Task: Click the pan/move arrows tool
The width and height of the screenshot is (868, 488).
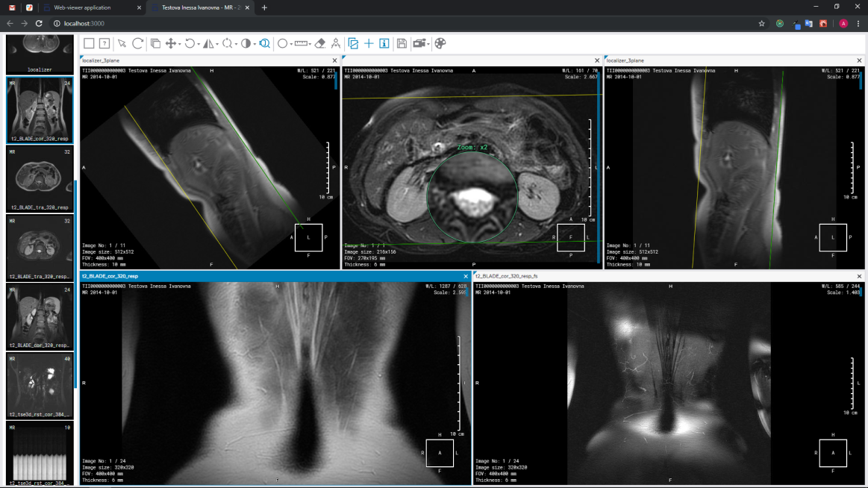Action: 170,43
